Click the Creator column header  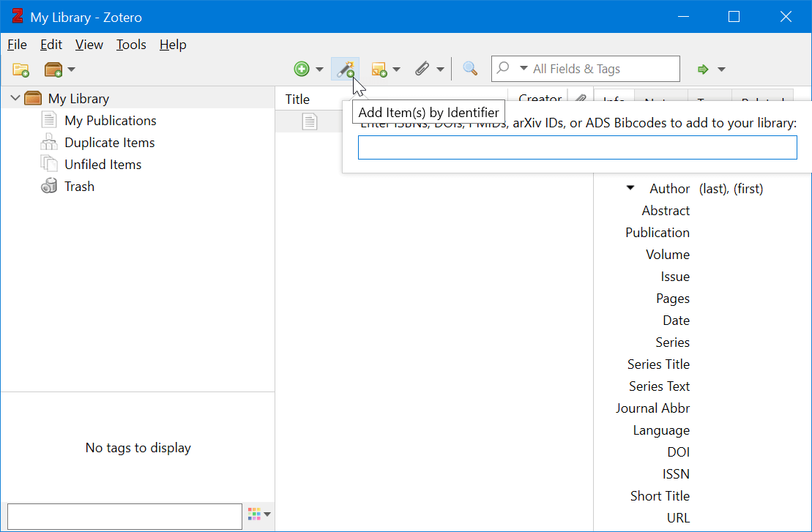[540, 100]
